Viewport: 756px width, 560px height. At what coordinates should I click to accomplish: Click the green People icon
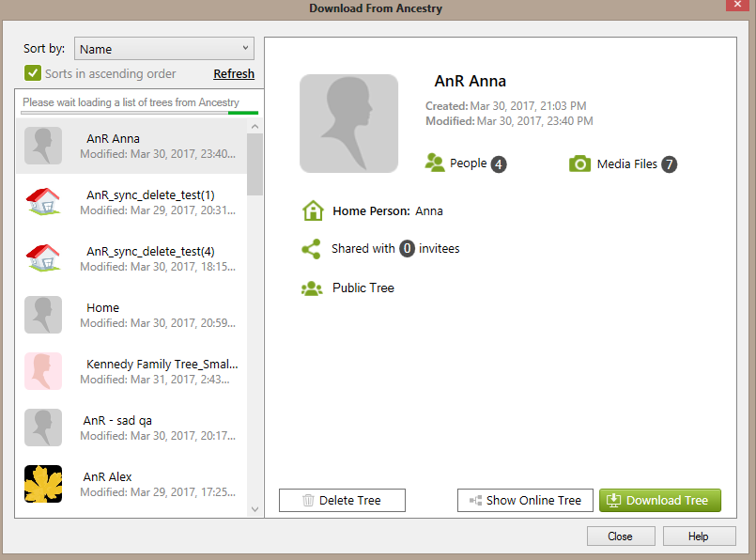point(435,163)
